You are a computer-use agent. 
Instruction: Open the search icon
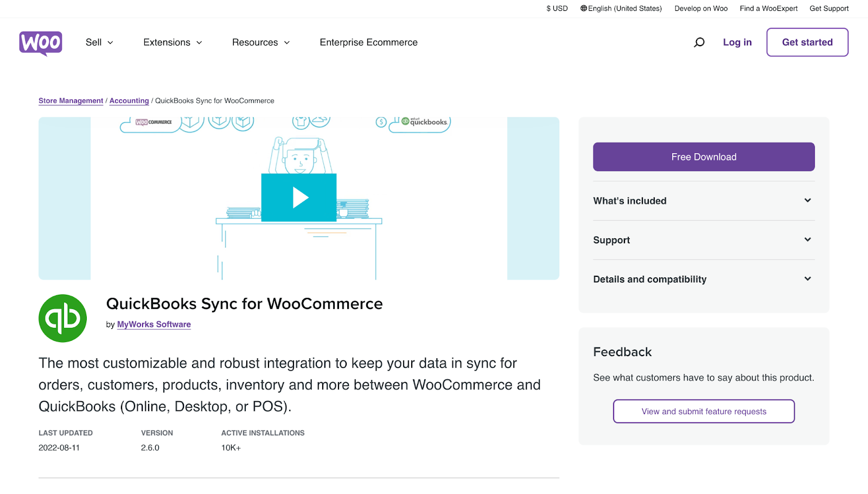click(x=699, y=42)
